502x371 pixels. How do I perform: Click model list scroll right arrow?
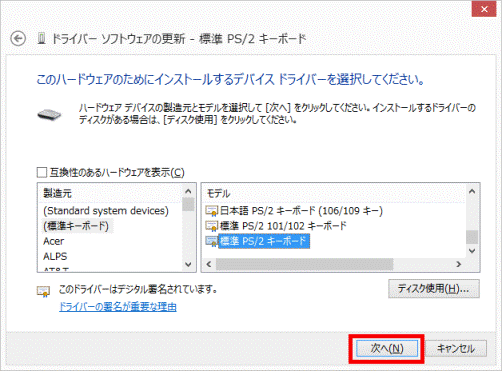coord(459,264)
